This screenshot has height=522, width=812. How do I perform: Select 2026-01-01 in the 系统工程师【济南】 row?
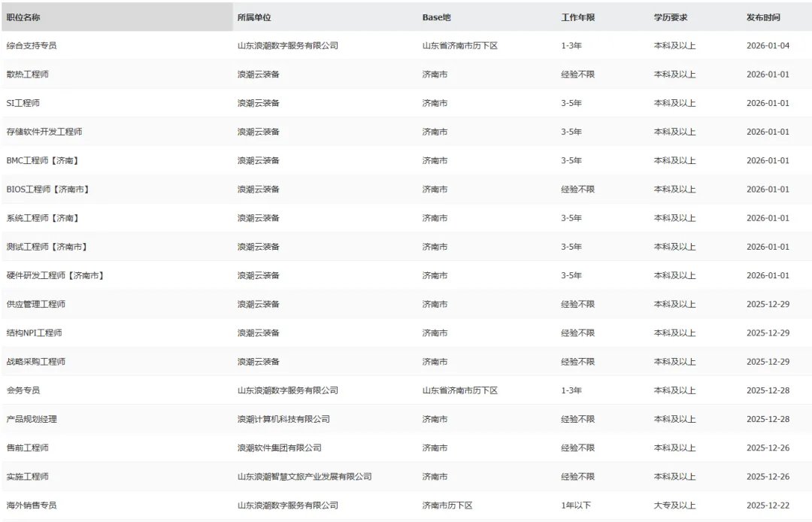[768, 218]
